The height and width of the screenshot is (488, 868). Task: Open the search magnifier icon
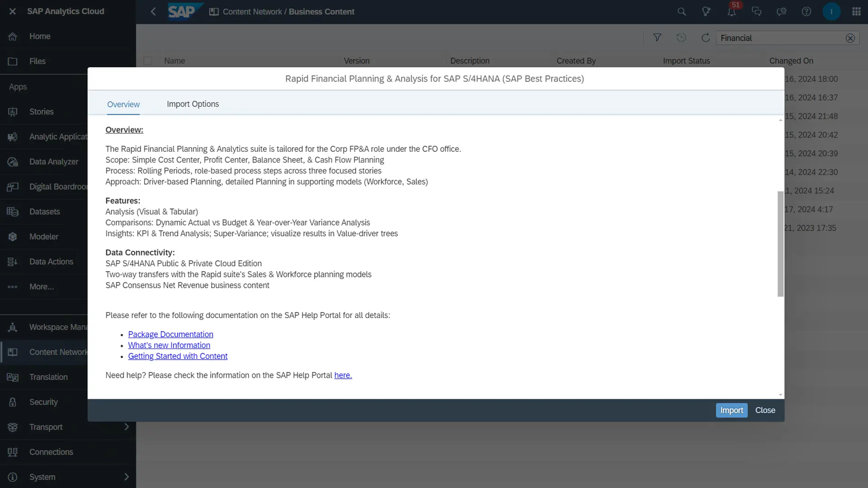tap(681, 12)
